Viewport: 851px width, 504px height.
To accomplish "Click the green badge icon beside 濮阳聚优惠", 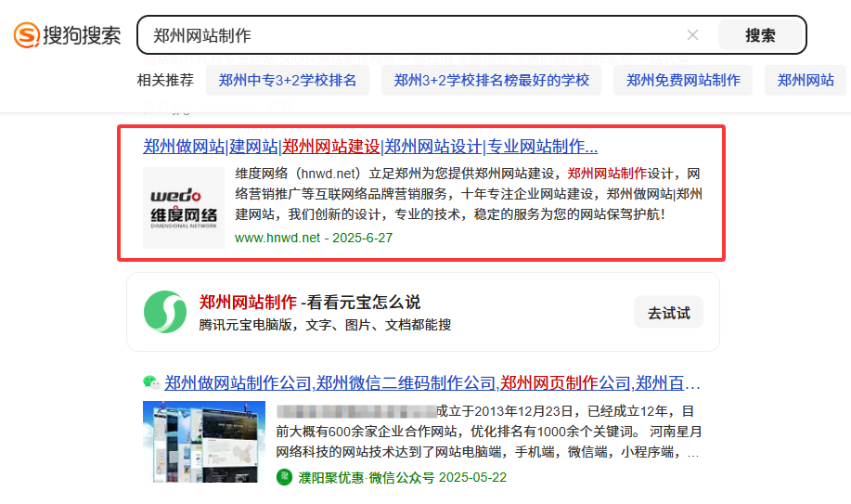I will point(284,477).
